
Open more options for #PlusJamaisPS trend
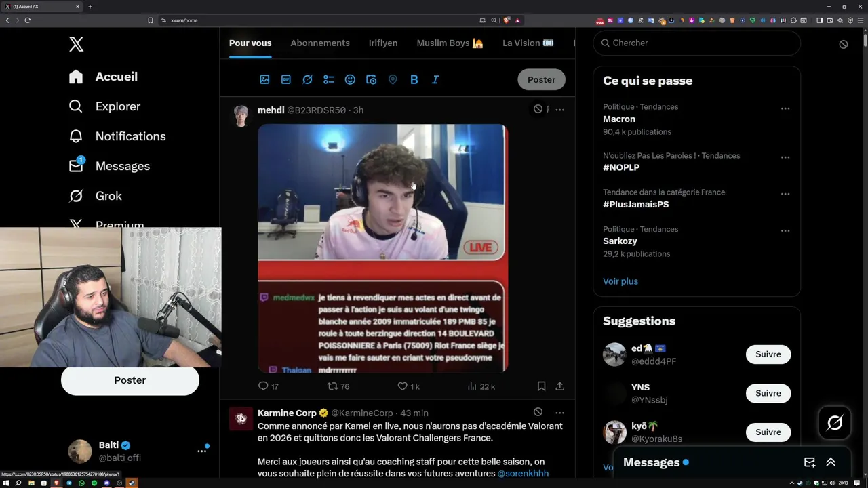pos(785,194)
